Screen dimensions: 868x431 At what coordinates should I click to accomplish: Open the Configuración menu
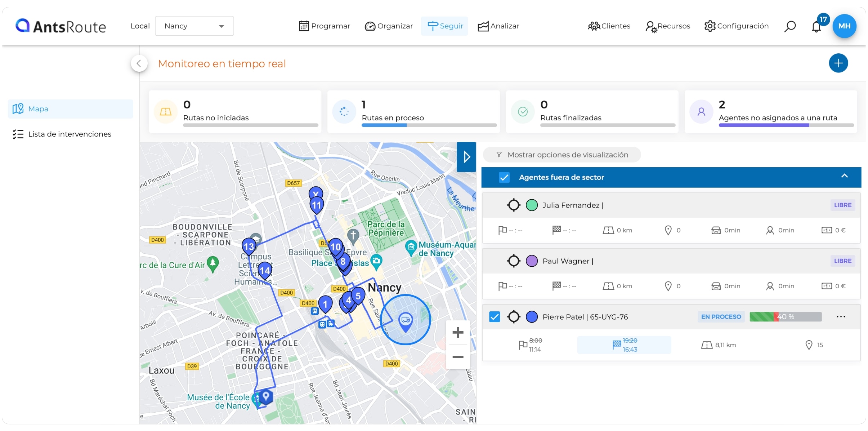tap(737, 26)
